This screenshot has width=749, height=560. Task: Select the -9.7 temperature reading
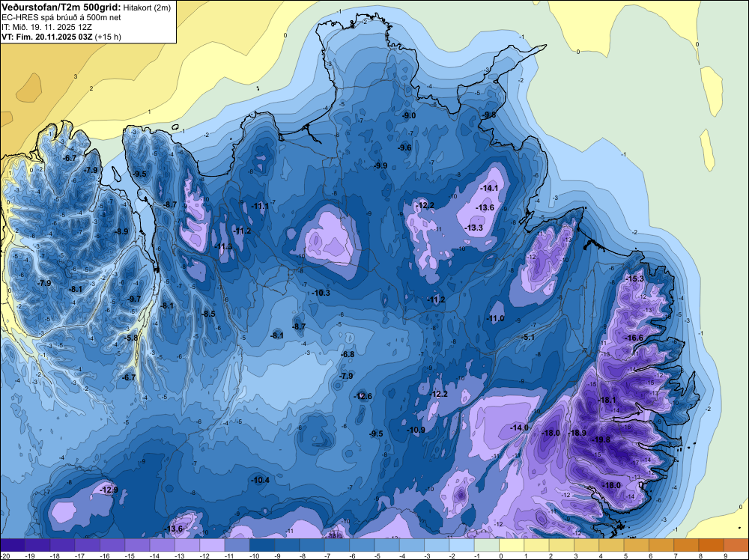pos(135,299)
